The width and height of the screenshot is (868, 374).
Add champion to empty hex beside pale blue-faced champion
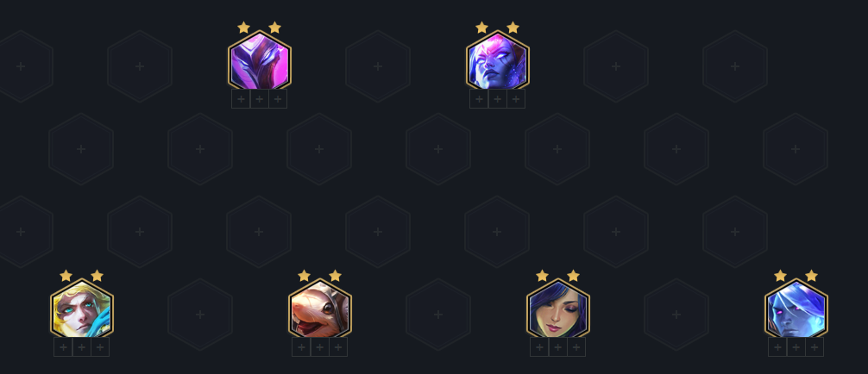676,315
